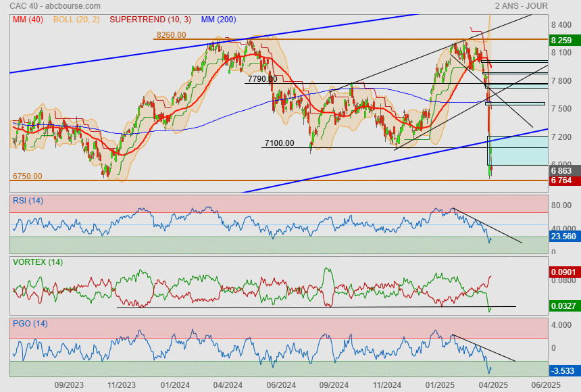Click the 8 100 price axis label
The width and height of the screenshot is (581, 392).
[x=561, y=53]
